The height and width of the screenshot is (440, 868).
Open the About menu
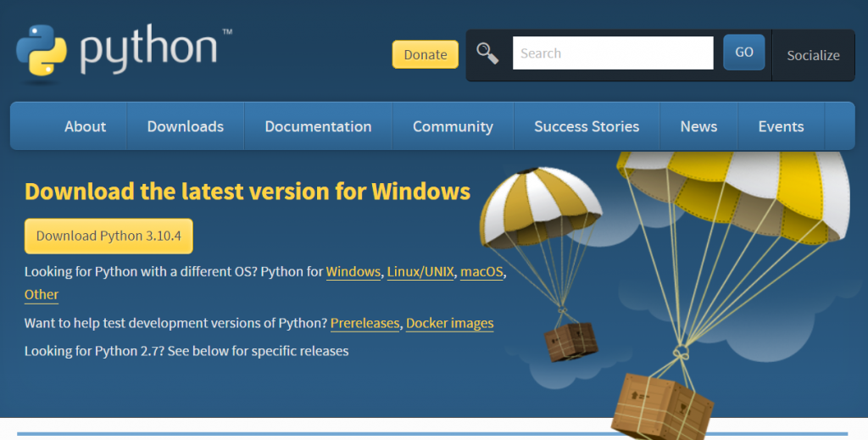click(86, 126)
